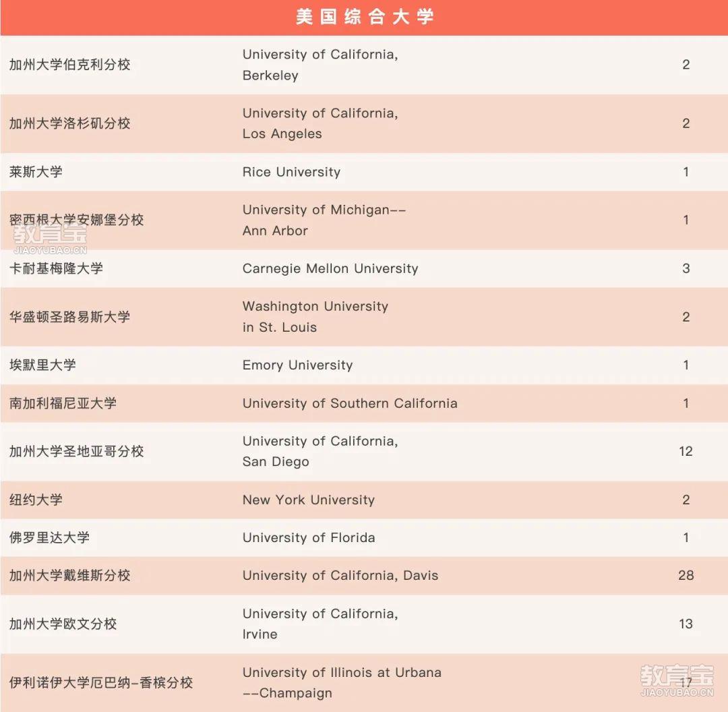Click "University of Illinois at Urbana--Champaign" text
Viewport: 728px width, 712px height.
pos(342,683)
